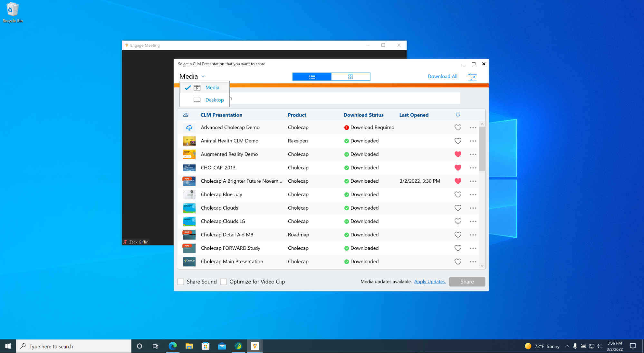Open Veeva app in Windows taskbar

point(255,346)
